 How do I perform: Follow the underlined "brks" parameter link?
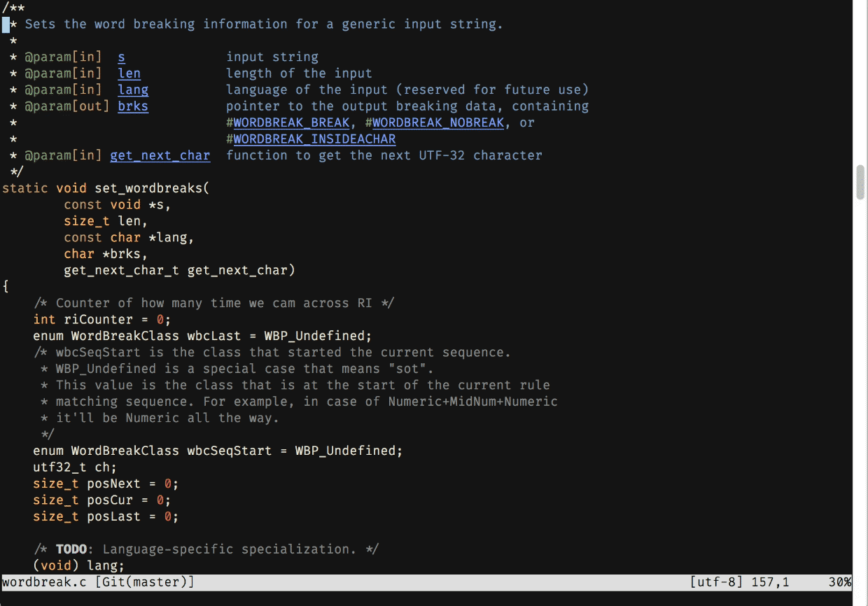pyautogui.click(x=132, y=106)
